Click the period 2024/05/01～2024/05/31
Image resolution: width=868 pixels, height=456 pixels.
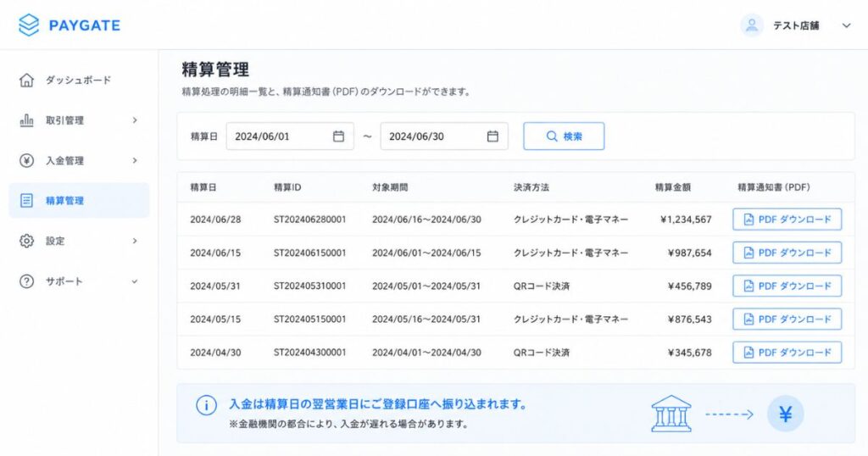(426, 286)
